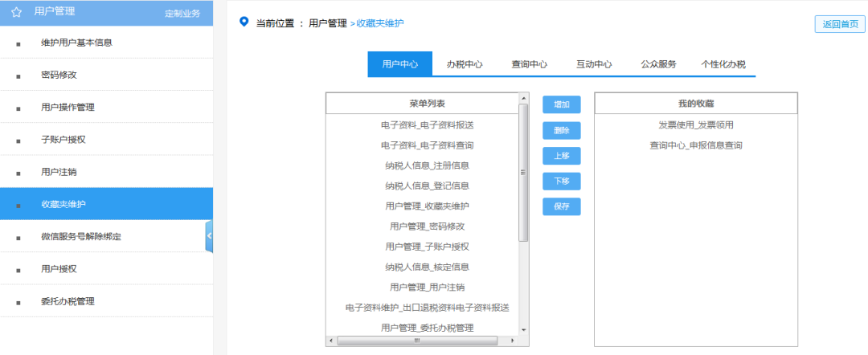
Task: Open 用户注销 sidebar item
Action: 106,171
